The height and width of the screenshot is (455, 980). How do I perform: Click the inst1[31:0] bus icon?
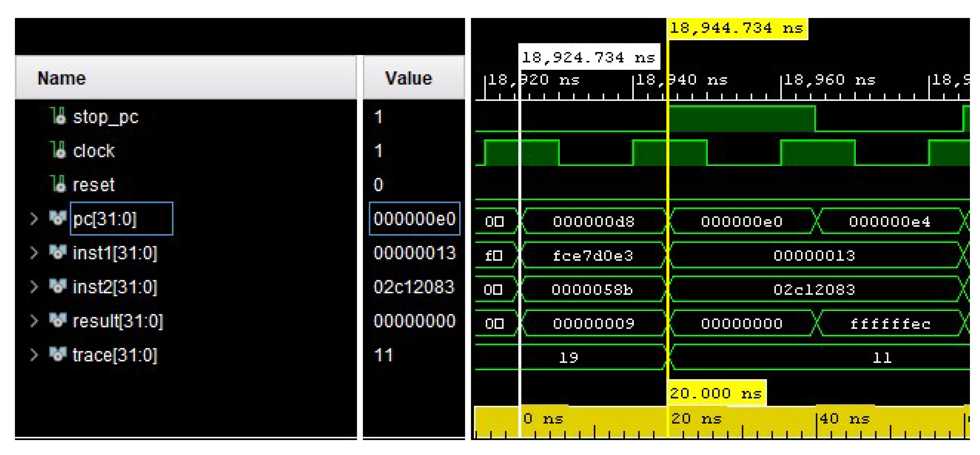point(58,252)
